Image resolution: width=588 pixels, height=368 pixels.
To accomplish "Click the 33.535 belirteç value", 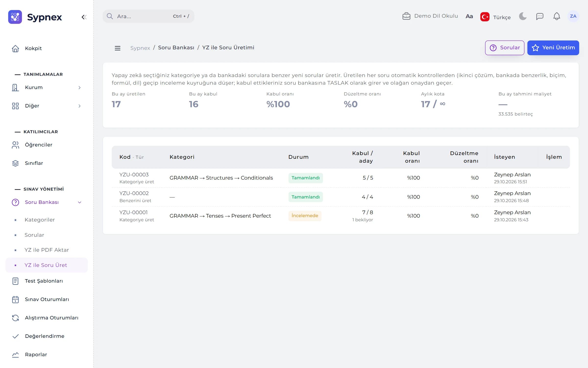I will pyautogui.click(x=515, y=114).
